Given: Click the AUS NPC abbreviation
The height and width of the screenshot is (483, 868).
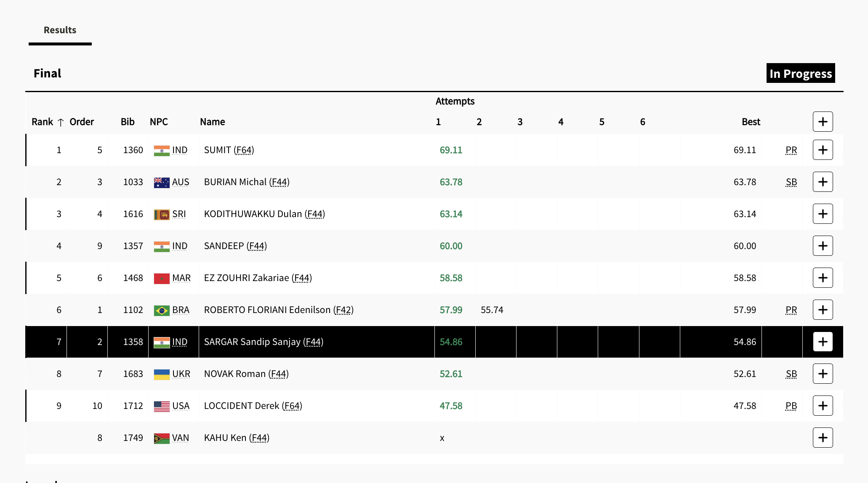Looking at the screenshot, I should coord(181,182).
